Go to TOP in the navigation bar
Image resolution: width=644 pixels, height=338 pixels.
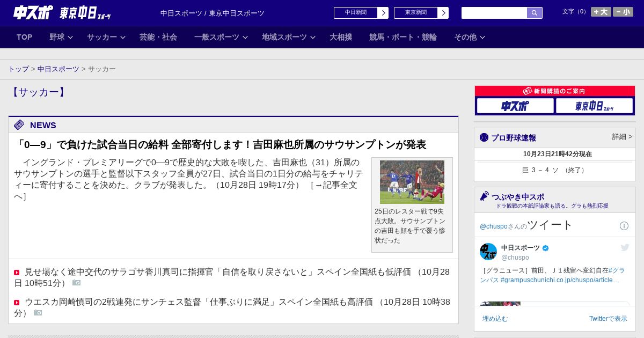(x=24, y=37)
